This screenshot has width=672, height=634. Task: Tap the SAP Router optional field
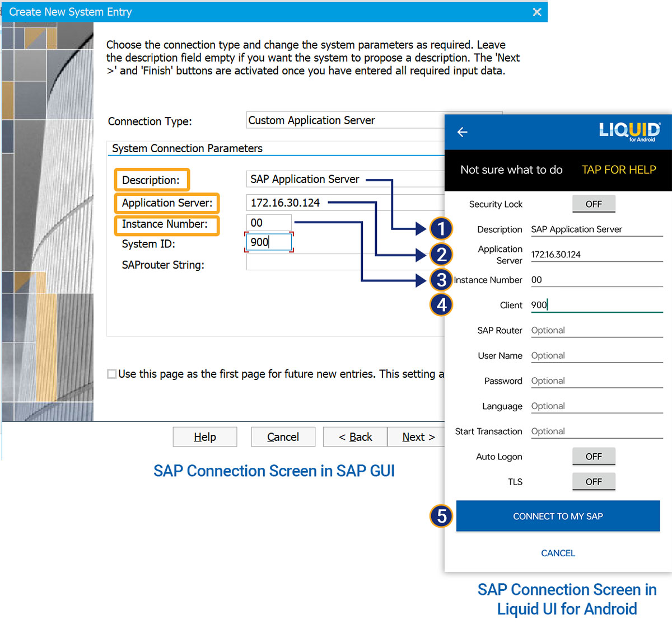point(596,331)
